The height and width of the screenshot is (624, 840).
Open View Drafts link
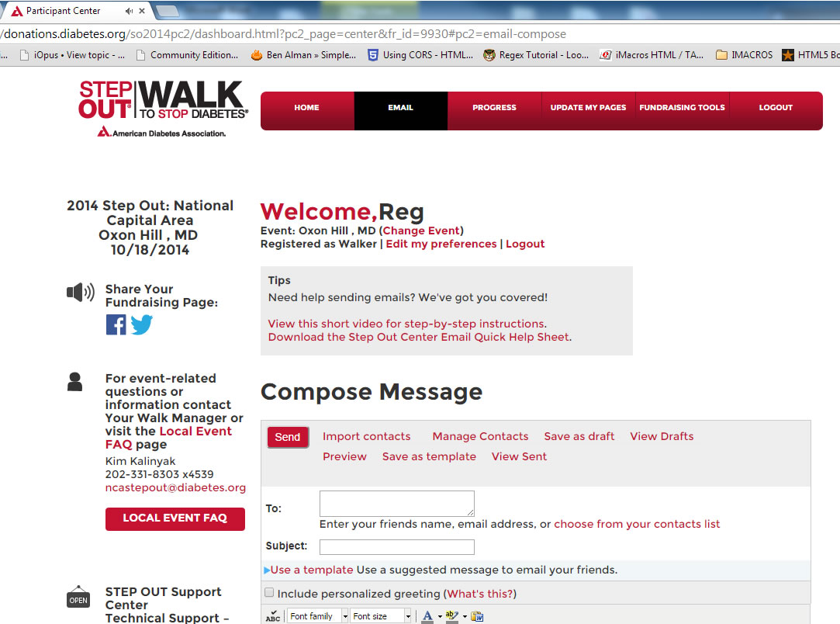[662, 436]
